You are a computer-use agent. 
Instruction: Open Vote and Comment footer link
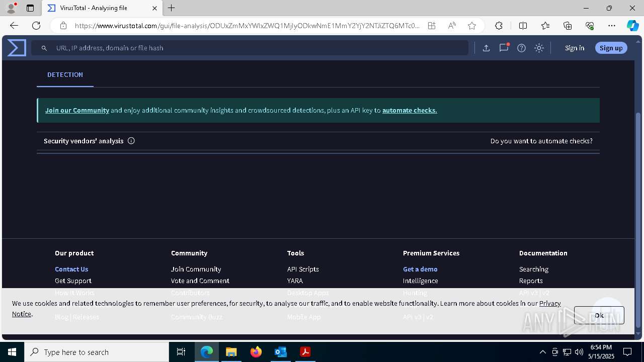pos(200,281)
